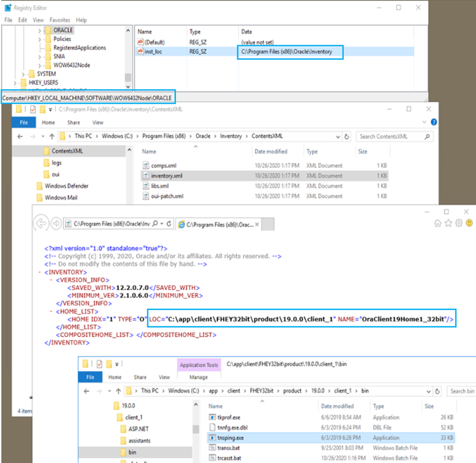
Task: Close the Program Files browser tab
Action: (257, 225)
